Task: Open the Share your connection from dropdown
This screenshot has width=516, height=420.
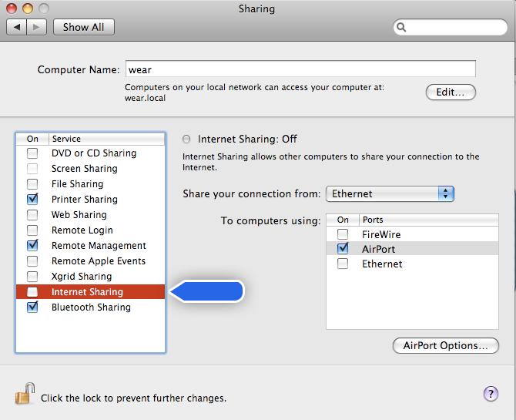Action: coord(390,193)
